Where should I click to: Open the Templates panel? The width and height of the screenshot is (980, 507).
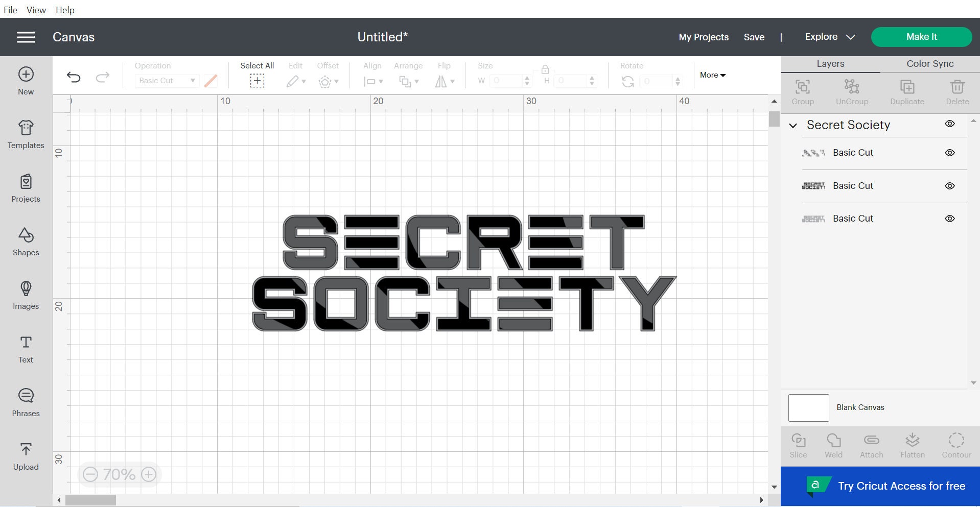pyautogui.click(x=26, y=134)
